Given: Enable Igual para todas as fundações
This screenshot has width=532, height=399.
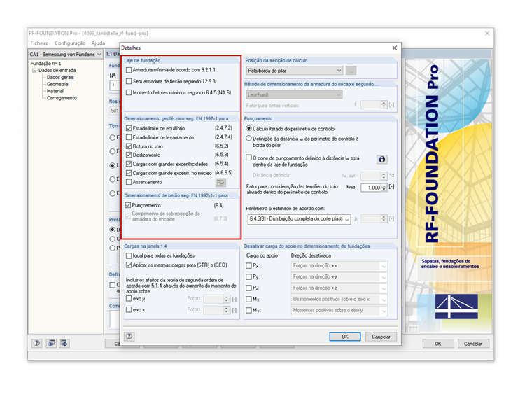Looking at the screenshot, I should pos(129,255).
